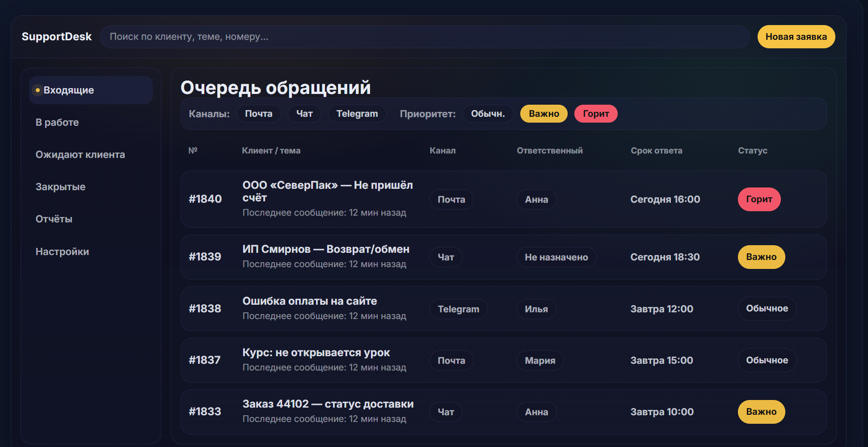Select the Почта channel filter
Screen dimensions: 868x447
click(x=259, y=113)
